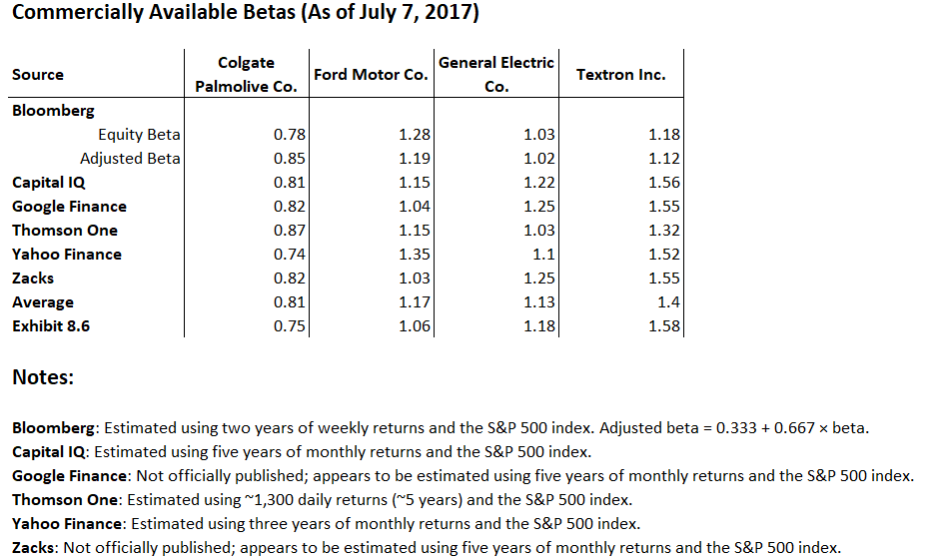
Task: Select the Exhibit 8.6 row label
Action: tap(51, 326)
